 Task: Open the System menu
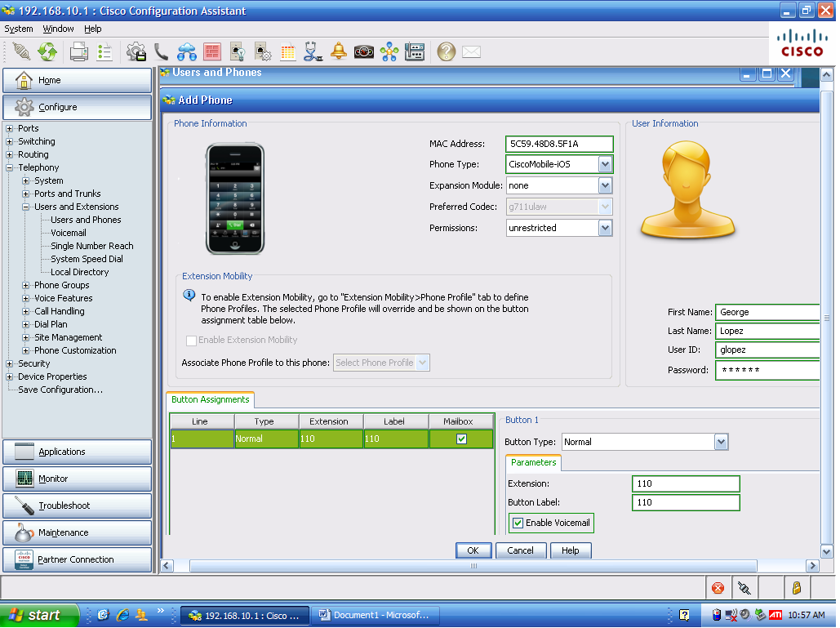click(19, 29)
